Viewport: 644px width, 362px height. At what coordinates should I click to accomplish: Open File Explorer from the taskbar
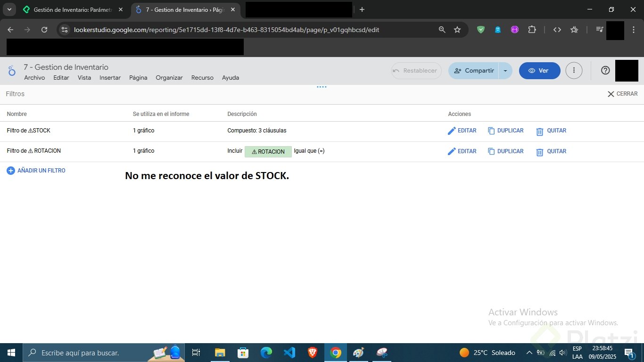(220, 353)
